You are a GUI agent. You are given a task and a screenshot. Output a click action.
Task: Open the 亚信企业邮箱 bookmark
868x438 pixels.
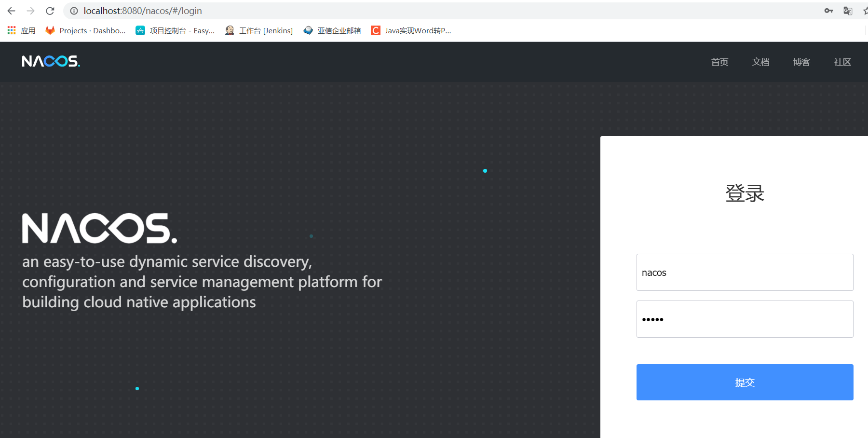coord(332,30)
